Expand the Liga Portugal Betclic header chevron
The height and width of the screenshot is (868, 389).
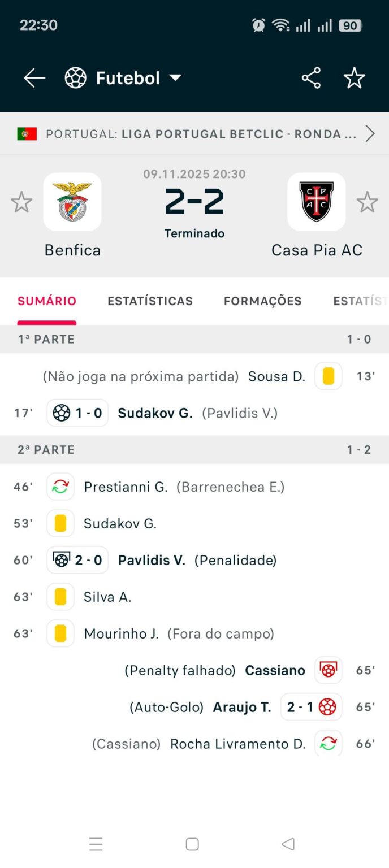click(x=370, y=134)
